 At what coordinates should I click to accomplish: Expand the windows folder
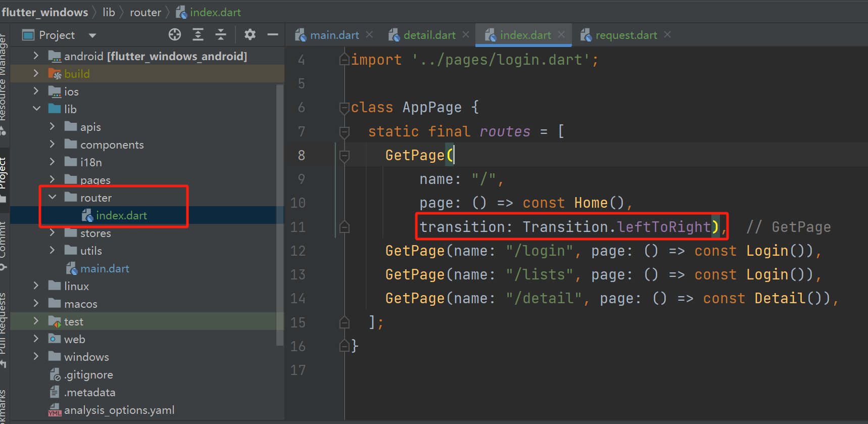36,356
